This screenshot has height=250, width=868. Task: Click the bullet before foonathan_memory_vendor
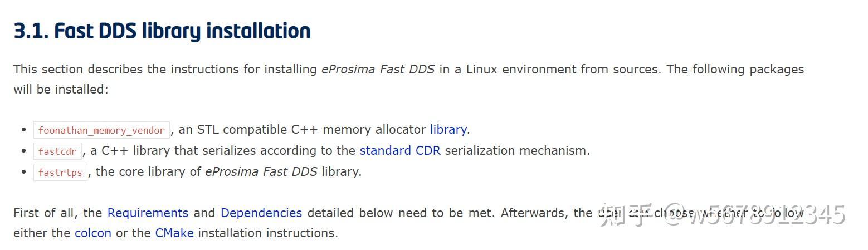click(x=23, y=130)
